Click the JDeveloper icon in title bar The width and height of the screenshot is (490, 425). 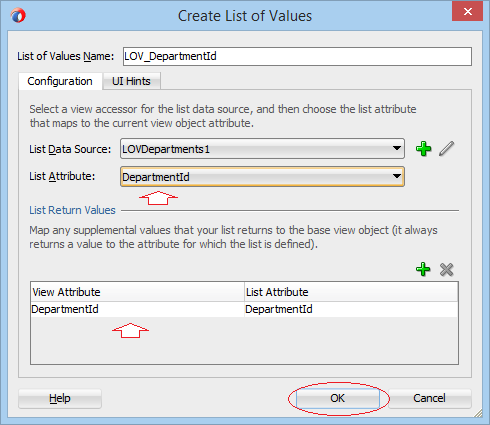(x=18, y=16)
